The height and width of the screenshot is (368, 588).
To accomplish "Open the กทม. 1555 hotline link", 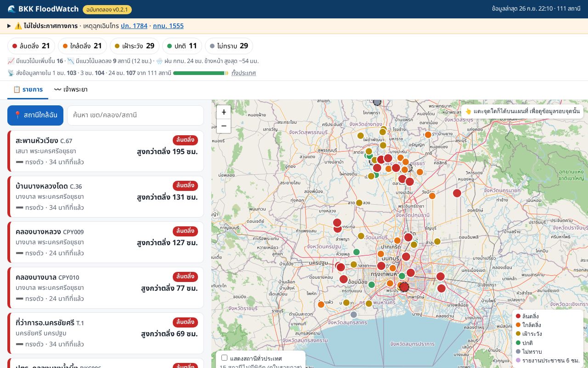I will tap(168, 26).
